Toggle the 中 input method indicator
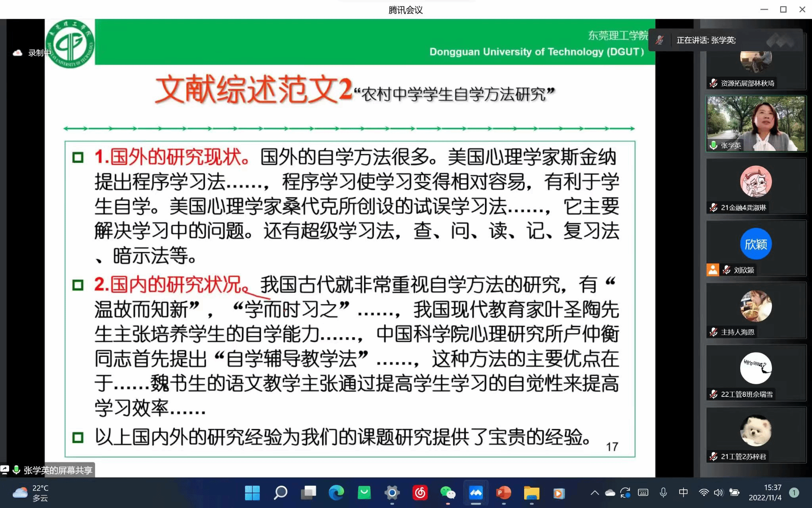Screen dimensions: 812x508 [x=683, y=493]
